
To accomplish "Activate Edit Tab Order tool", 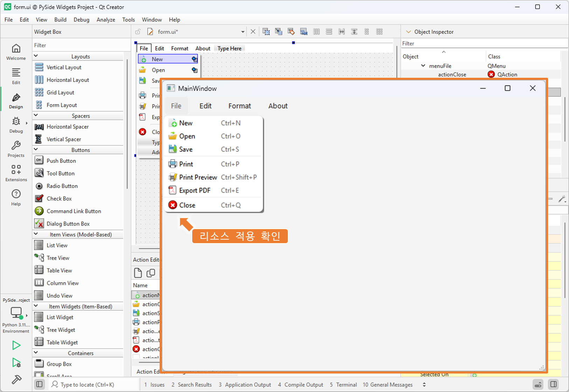I will coord(304,32).
